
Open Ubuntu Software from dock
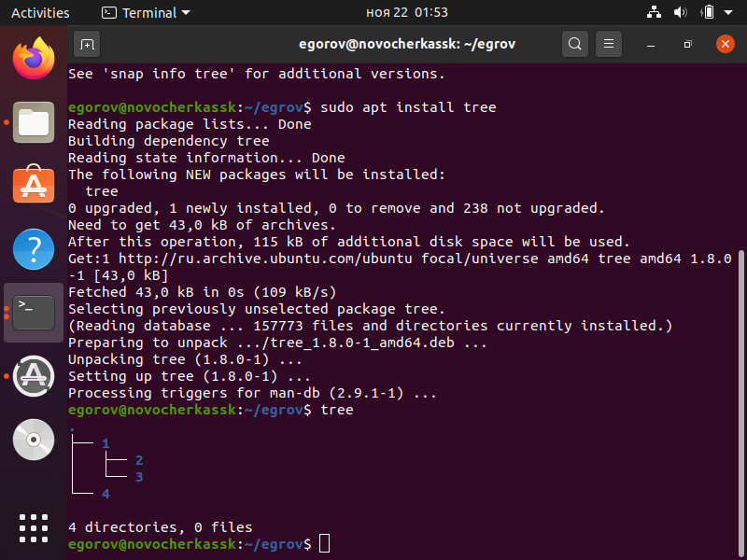tap(34, 185)
